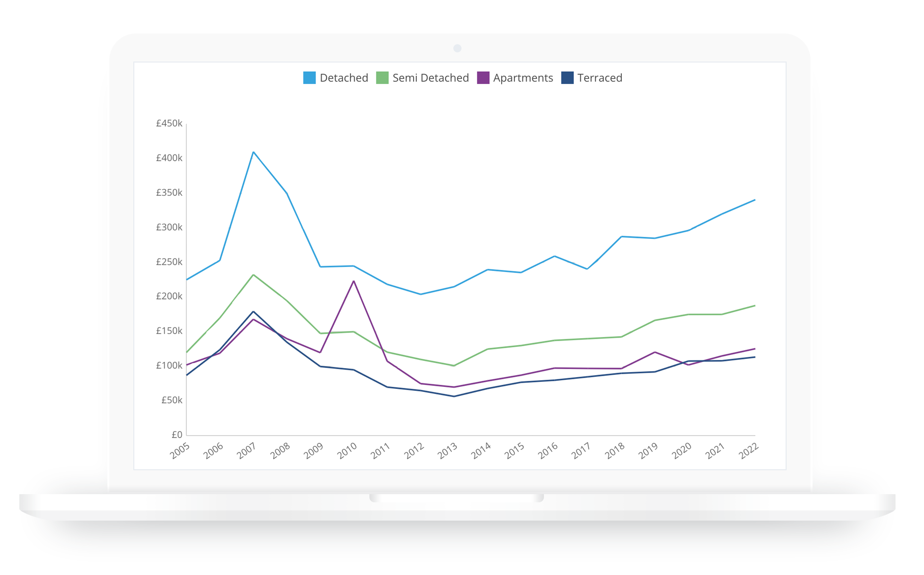
Task: Click the £450k y-axis label
Action: (x=169, y=123)
